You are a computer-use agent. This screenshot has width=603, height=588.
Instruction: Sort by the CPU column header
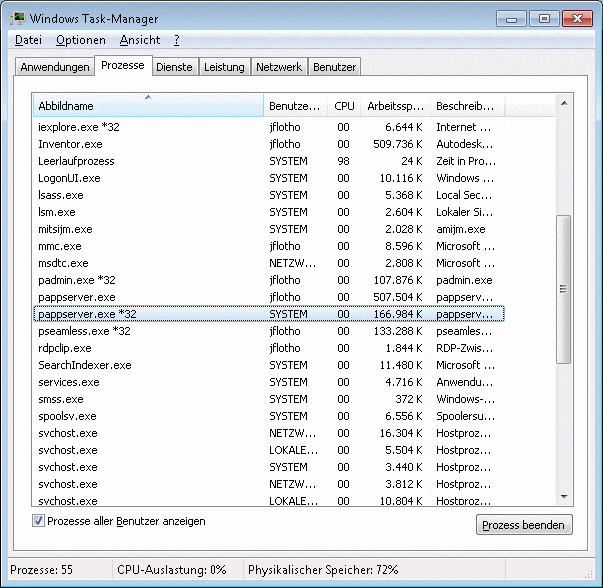(344, 106)
